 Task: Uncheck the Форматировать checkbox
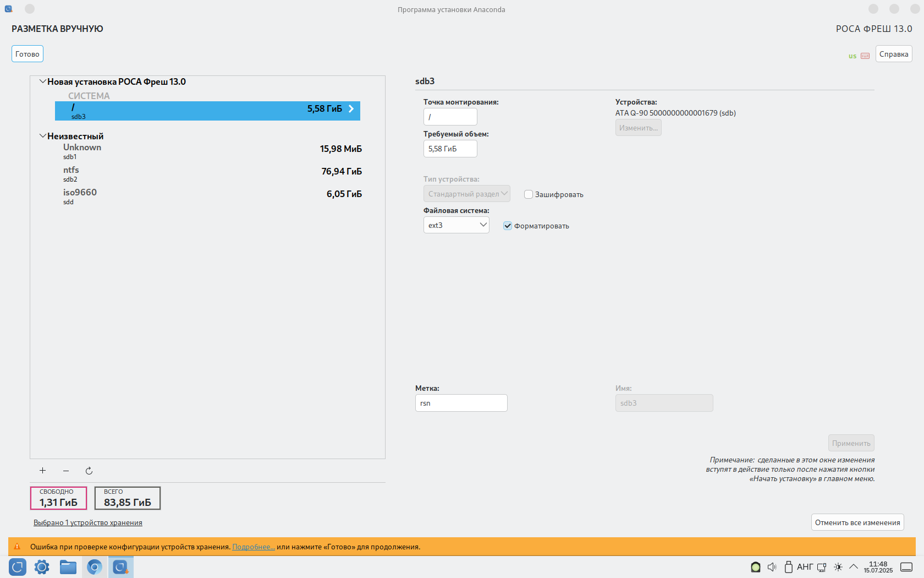click(x=508, y=226)
